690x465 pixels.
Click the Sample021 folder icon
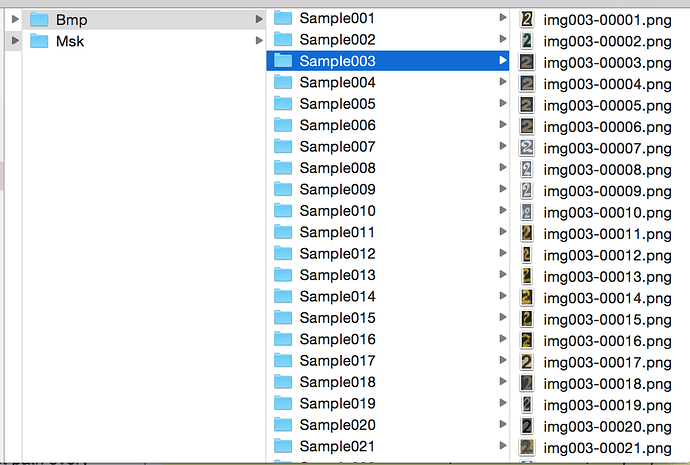283,446
